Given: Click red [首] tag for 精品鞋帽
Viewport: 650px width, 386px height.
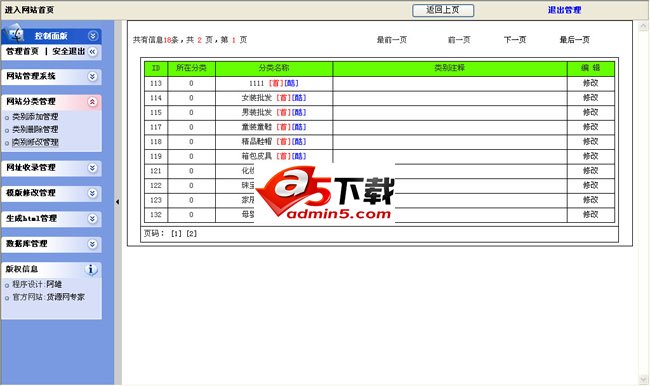Looking at the screenshot, I should click(284, 141).
